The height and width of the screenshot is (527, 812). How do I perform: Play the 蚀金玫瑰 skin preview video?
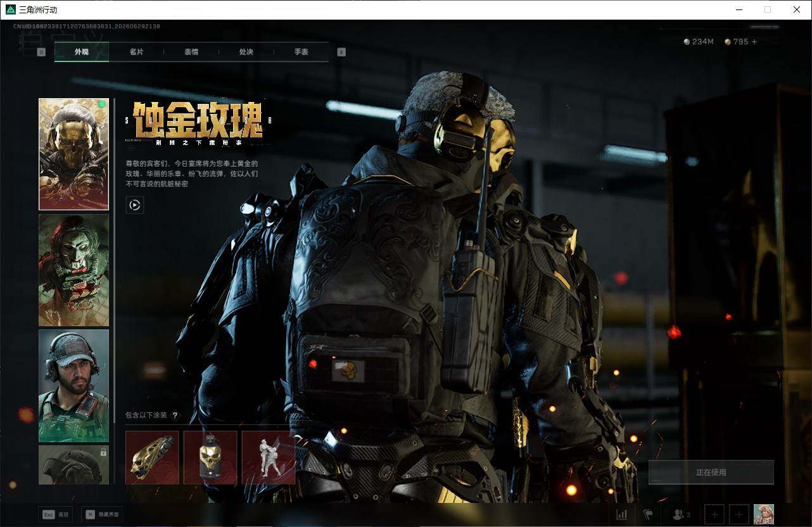(x=135, y=205)
